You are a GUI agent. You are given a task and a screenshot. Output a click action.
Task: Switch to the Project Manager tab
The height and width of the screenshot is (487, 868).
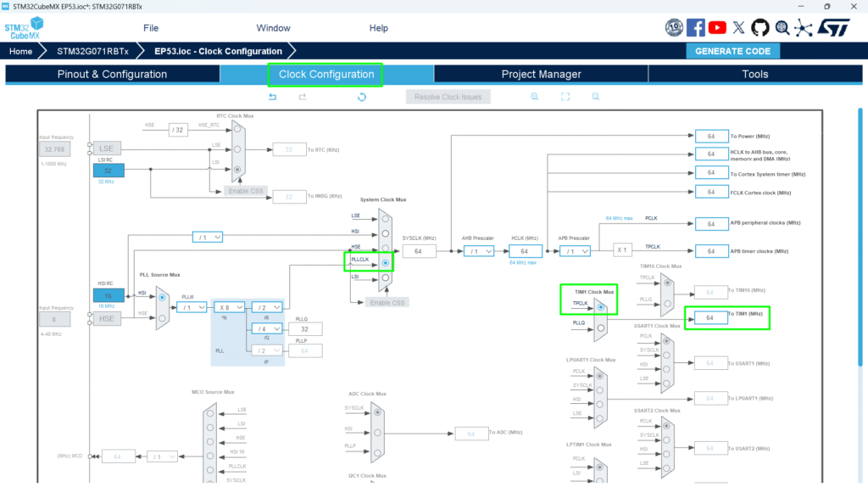point(541,75)
